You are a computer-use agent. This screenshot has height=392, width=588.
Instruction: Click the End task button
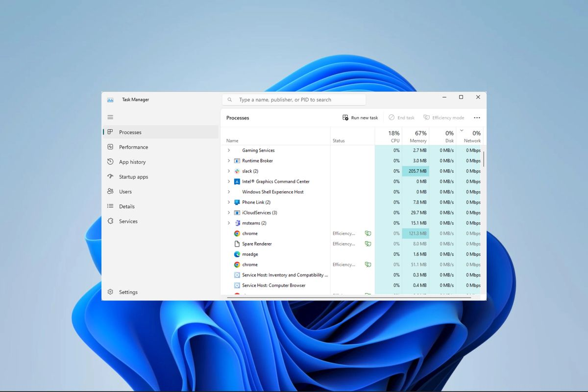click(402, 118)
